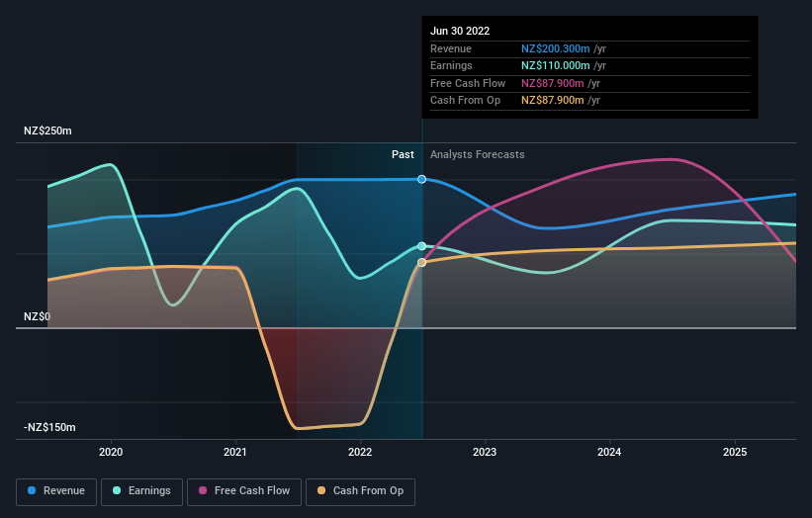Click the NZ$250m y-axis label

[x=47, y=130]
